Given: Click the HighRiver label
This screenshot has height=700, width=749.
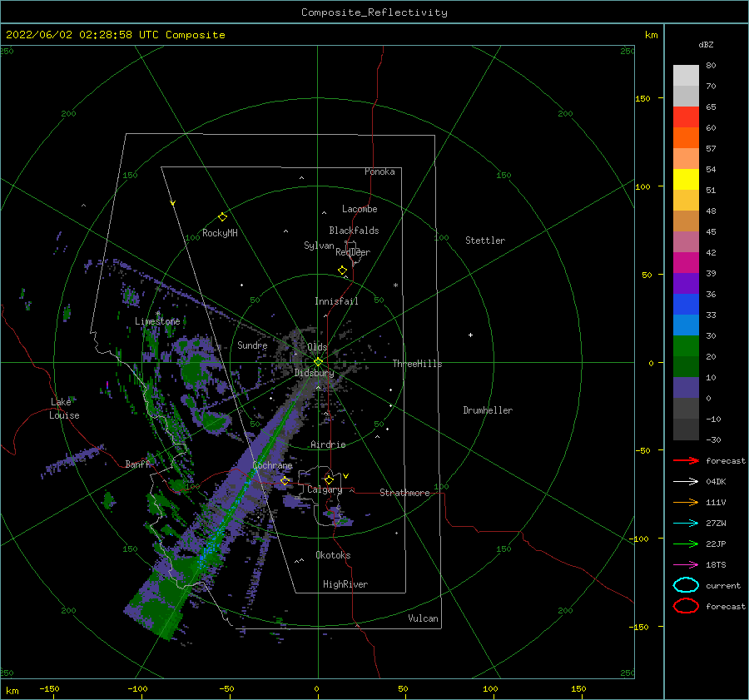Looking at the screenshot, I should 345,584.
